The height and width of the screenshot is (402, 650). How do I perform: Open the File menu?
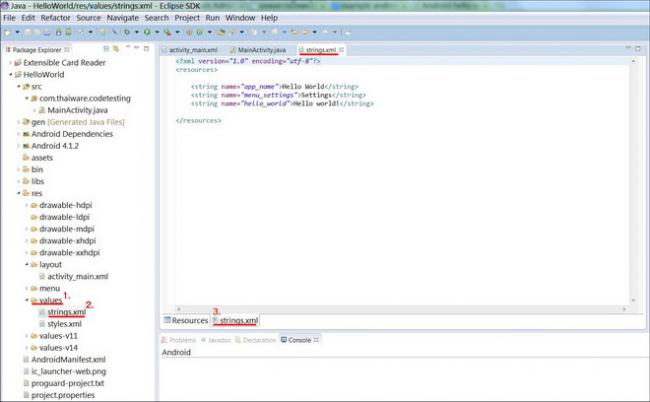(x=9, y=18)
